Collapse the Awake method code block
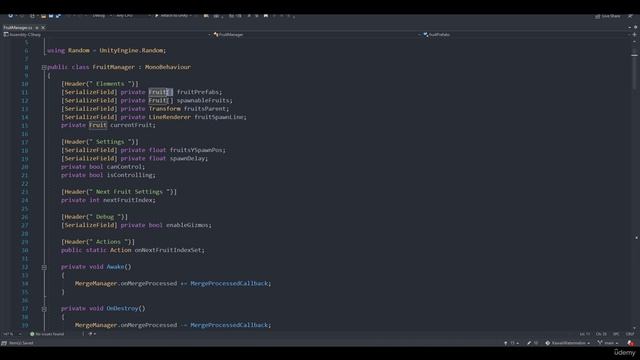This screenshot has width=640, height=360. (44, 267)
